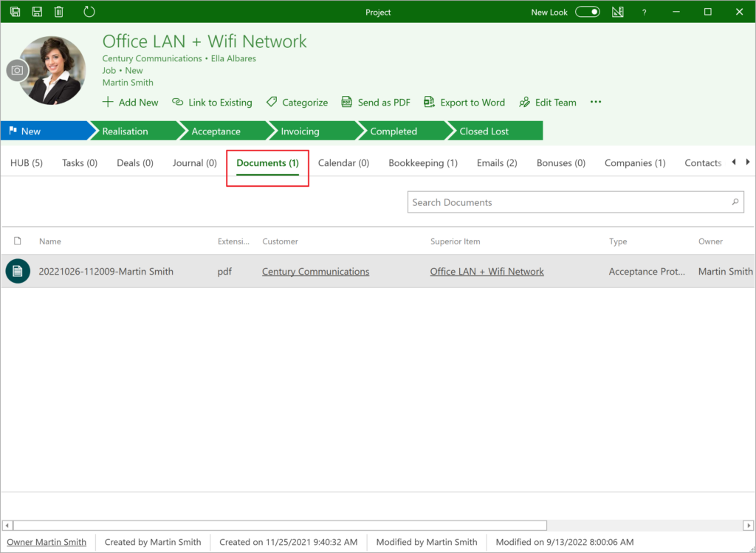Click Export to Word
The image size is (756, 553).
click(x=464, y=102)
